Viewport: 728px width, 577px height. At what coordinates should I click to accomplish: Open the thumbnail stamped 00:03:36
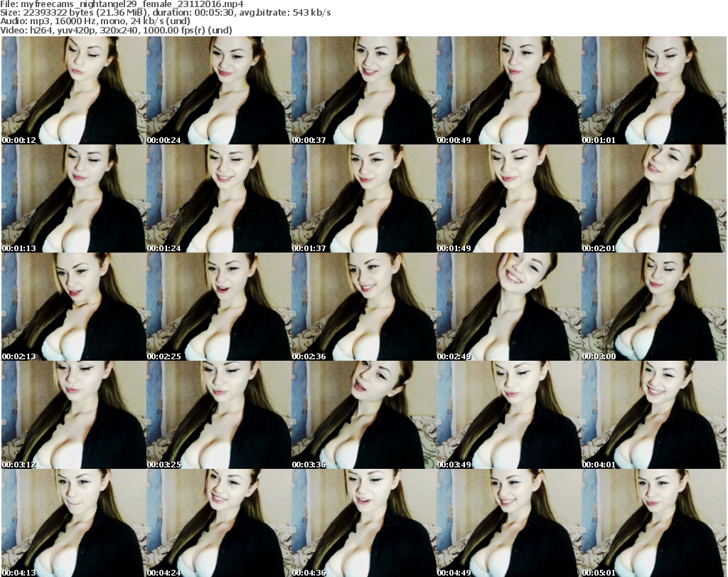tap(363, 415)
